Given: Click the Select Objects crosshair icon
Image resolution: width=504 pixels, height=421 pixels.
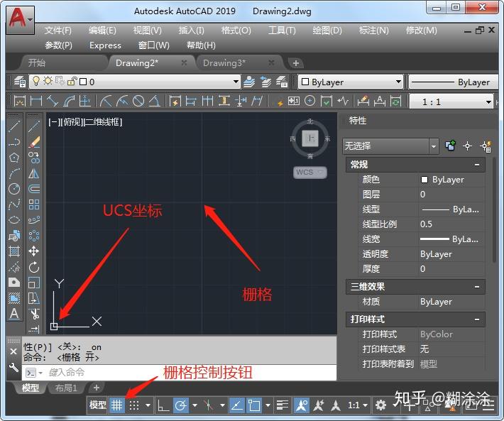Looking at the screenshot, I should pos(468,146).
